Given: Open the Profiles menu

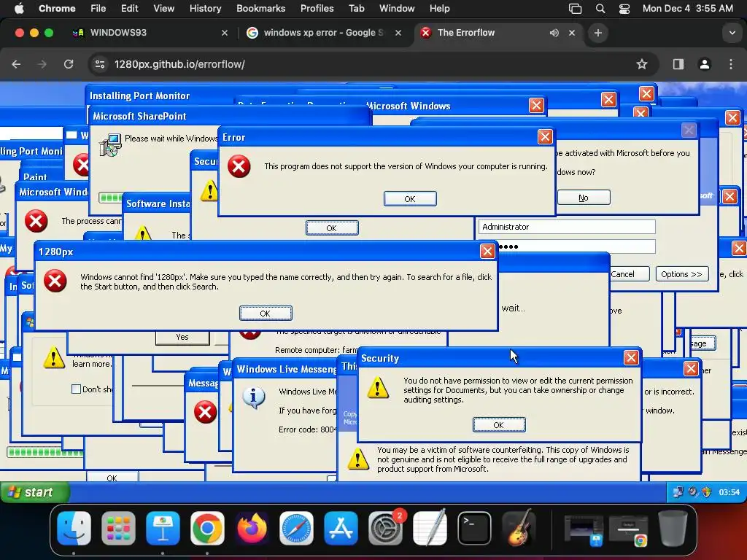Looking at the screenshot, I should (317, 8).
